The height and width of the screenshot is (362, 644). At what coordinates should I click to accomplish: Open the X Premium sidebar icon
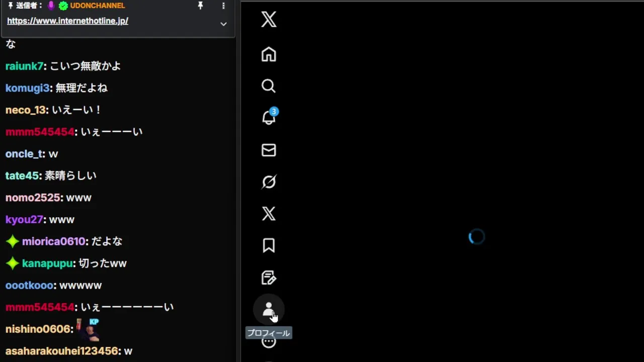point(269,214)
